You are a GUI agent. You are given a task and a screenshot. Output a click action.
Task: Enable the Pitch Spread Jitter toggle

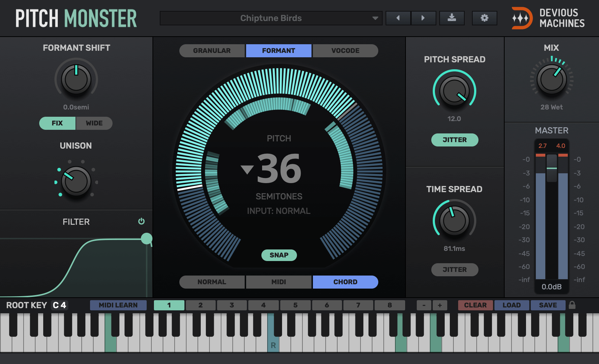point(455,140)
